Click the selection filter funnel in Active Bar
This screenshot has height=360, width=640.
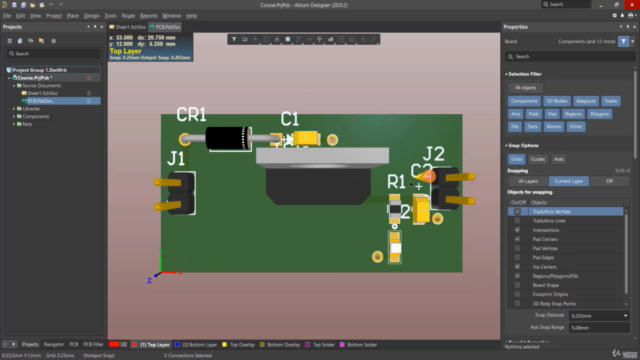coord(234,39)
